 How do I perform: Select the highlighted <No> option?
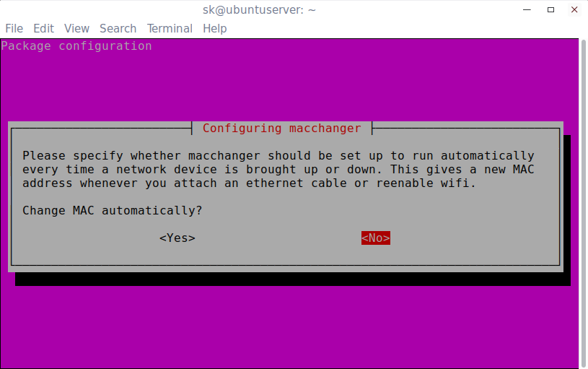pos(376,238)
